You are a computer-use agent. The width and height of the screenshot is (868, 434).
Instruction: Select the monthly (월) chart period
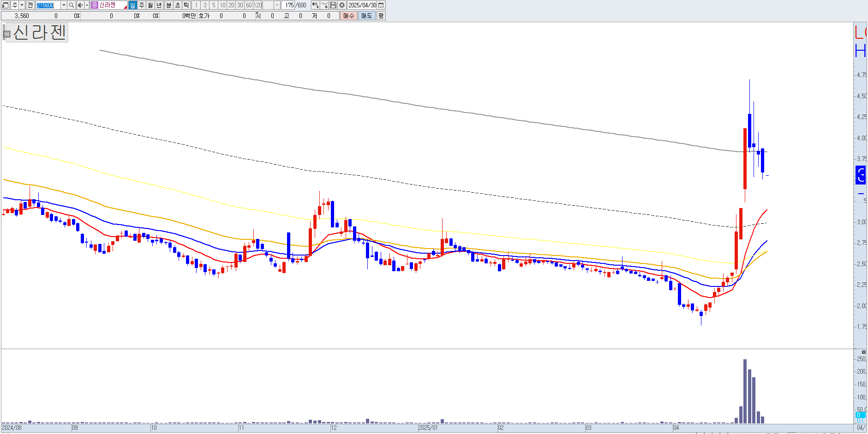point(150,5)
